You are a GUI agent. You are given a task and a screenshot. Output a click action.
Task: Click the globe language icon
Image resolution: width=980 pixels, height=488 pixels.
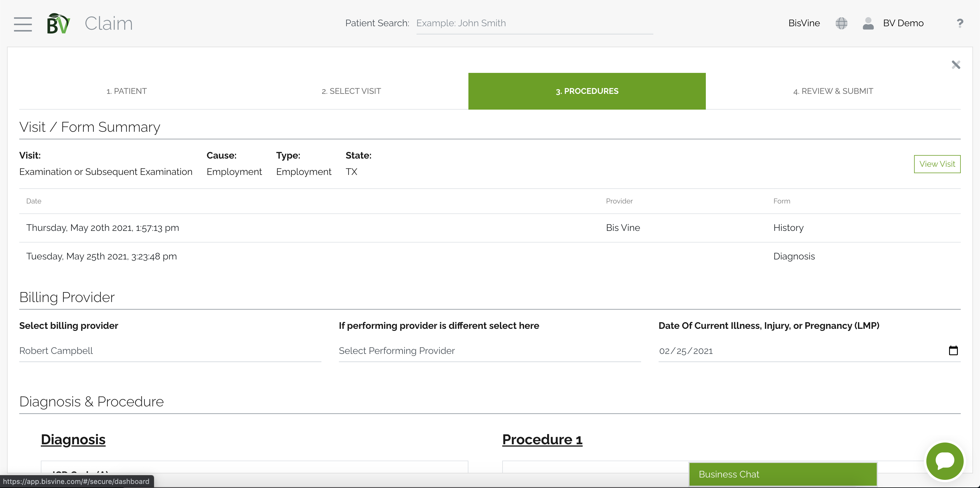(841, 23)
